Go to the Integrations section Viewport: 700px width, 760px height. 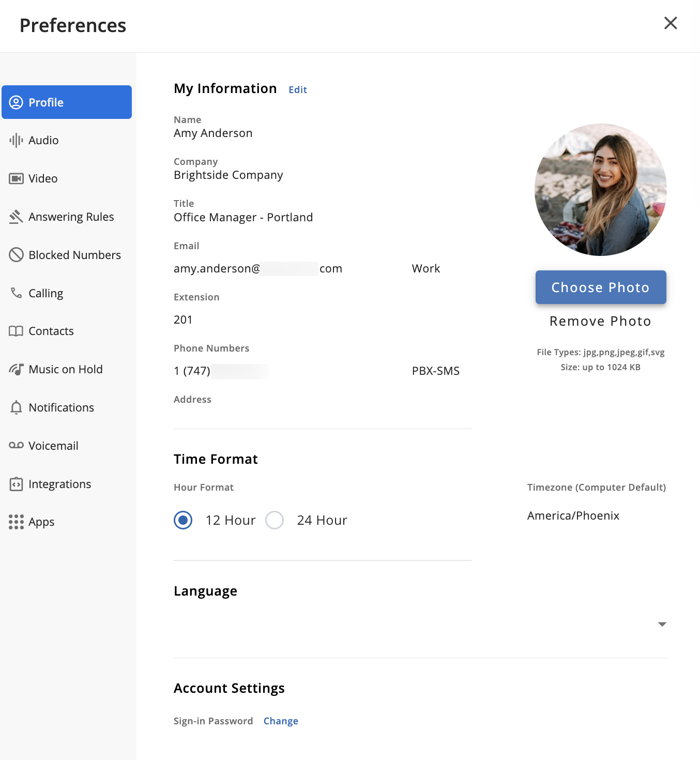point(59,484)
